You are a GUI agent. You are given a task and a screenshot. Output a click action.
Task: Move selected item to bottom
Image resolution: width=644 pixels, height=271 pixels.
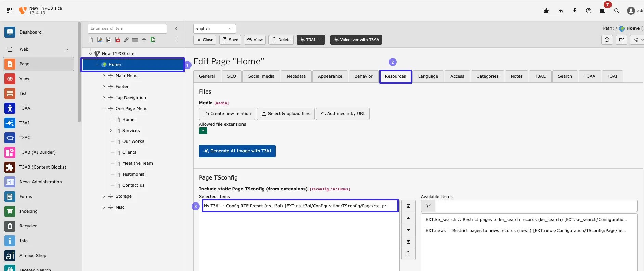[408, 242]
